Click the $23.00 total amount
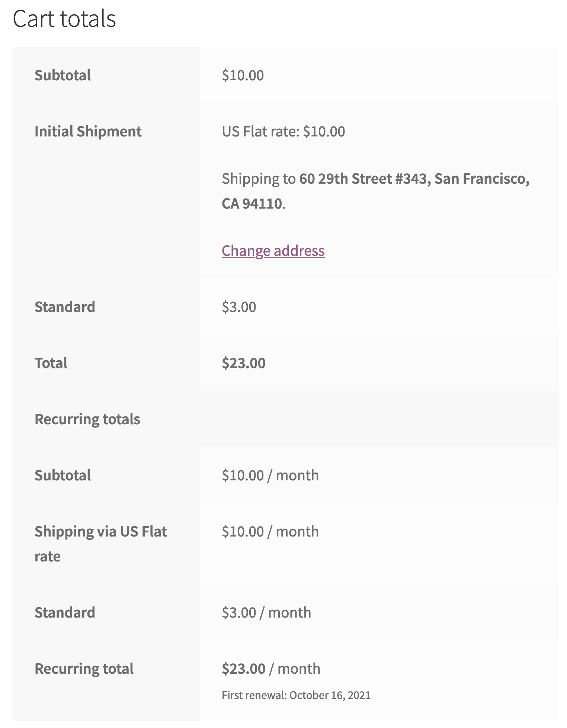The image size is (567, 728). point(243,363)
